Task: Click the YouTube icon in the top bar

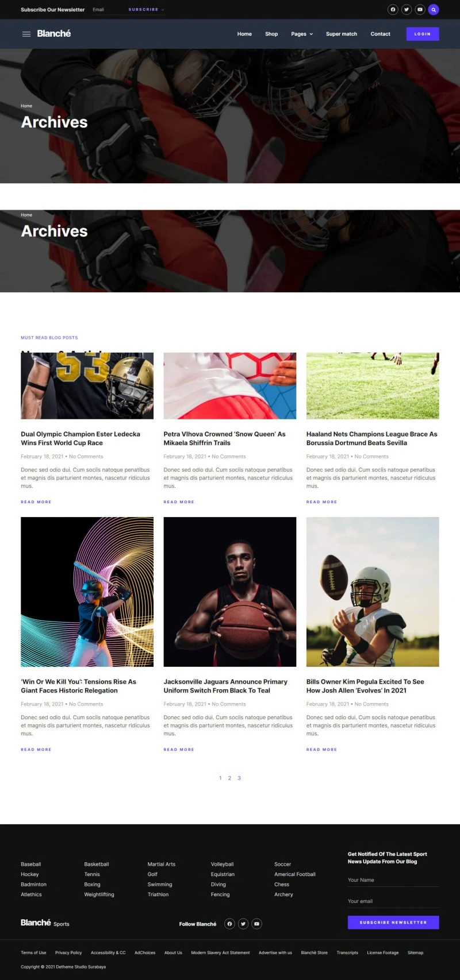Action: tap(420, 10)
